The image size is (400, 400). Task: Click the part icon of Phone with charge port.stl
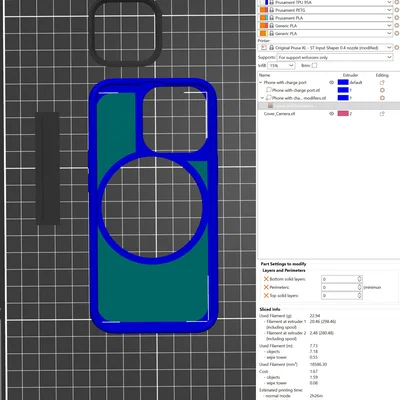point(268,90)
